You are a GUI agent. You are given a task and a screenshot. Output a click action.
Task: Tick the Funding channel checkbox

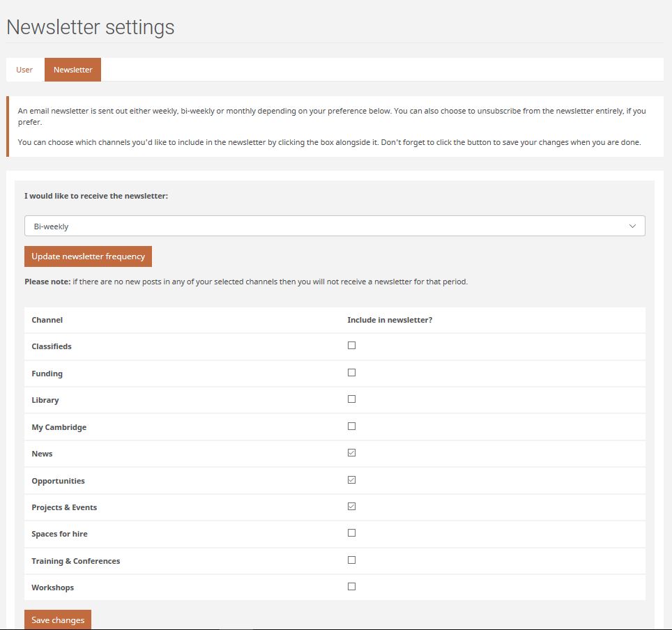[351, 373]
